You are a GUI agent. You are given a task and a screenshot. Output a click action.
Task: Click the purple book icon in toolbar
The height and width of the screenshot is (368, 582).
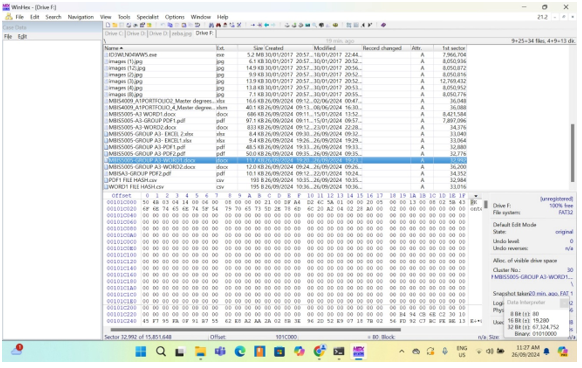[x=384, y=25]
